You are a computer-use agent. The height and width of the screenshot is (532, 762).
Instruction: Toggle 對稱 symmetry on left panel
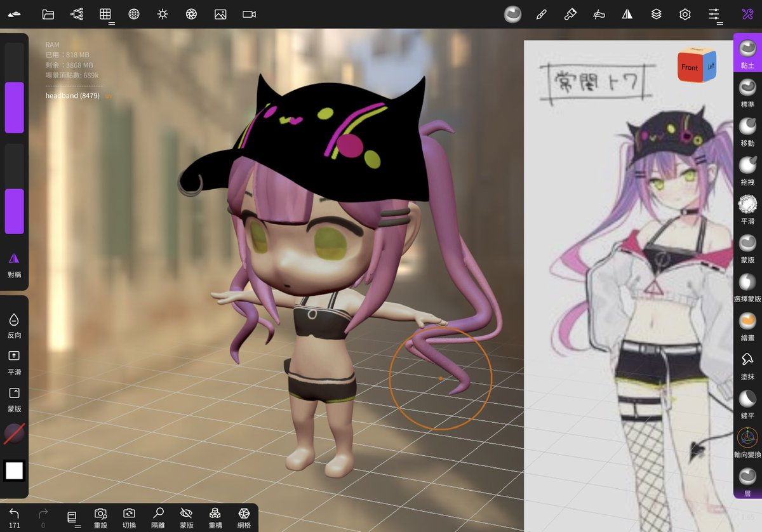(x=14, y=263)
